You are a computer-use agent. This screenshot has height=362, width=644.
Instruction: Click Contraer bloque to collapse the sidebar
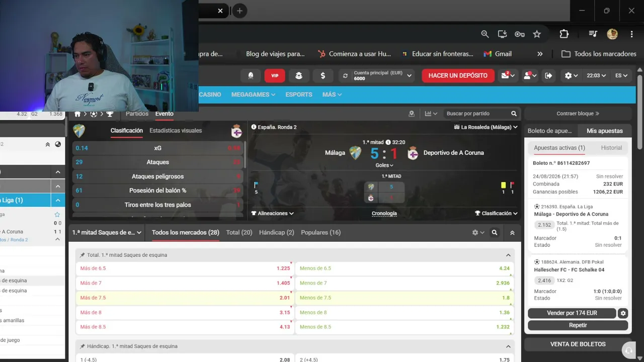pos(578,114)
